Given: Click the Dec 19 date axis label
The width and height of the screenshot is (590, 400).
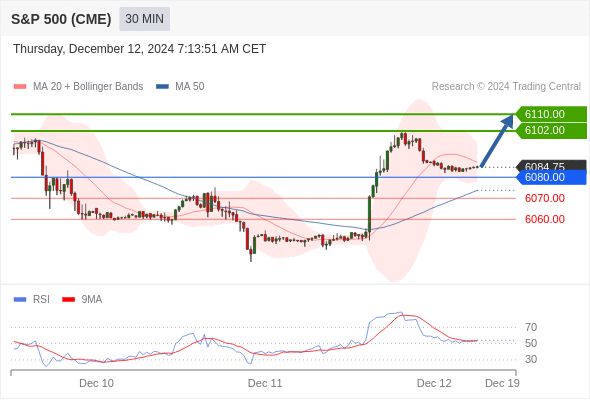Looking at the screenshot, I should [x=502, y=383].
